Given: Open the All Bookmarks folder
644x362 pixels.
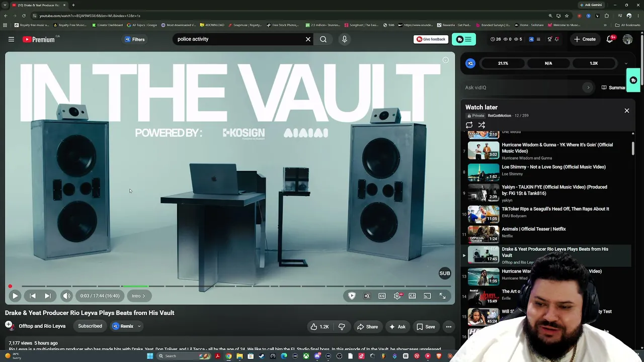Looking at the screenshot, I should [x=627, y=25].
